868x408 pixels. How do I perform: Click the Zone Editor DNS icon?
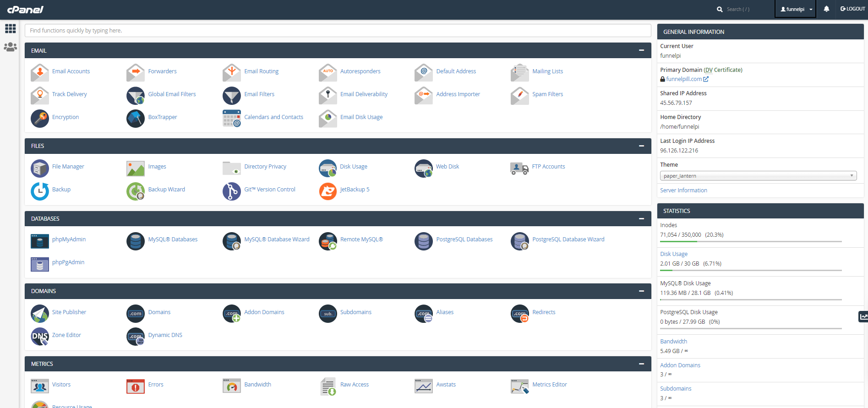[x=40, y=337]
